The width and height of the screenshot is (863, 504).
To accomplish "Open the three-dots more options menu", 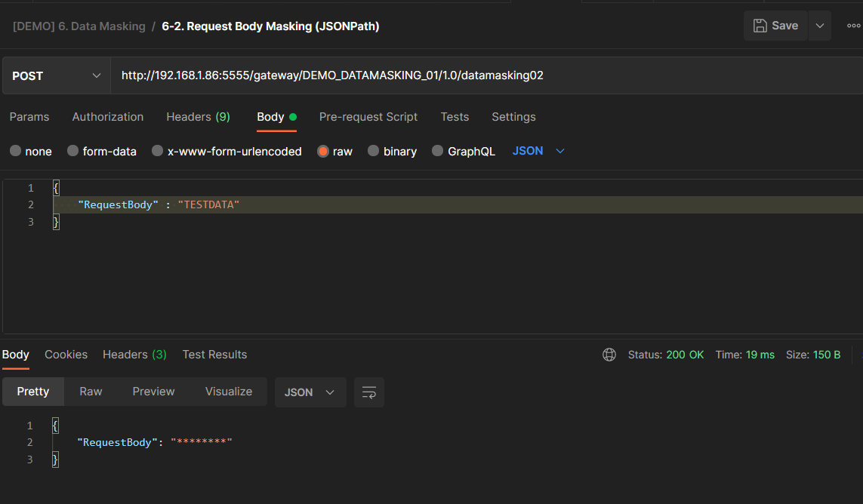I will (x=853, y=26).
